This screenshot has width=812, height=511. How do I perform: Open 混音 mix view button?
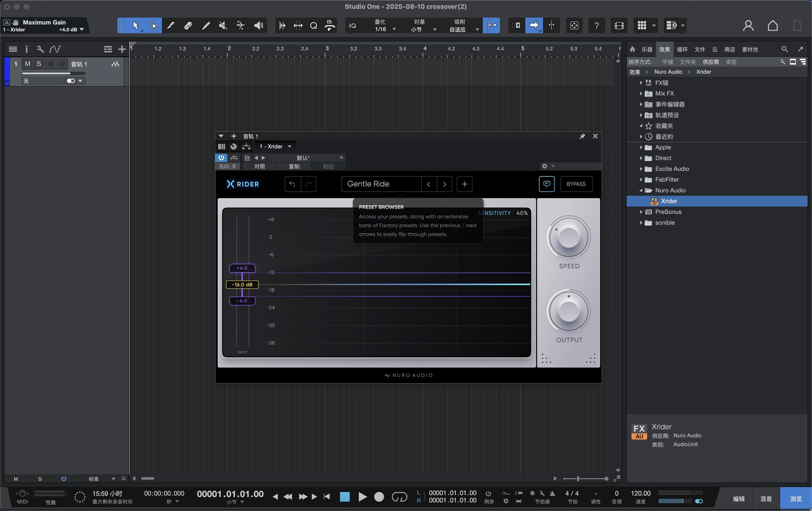(766, 499)
